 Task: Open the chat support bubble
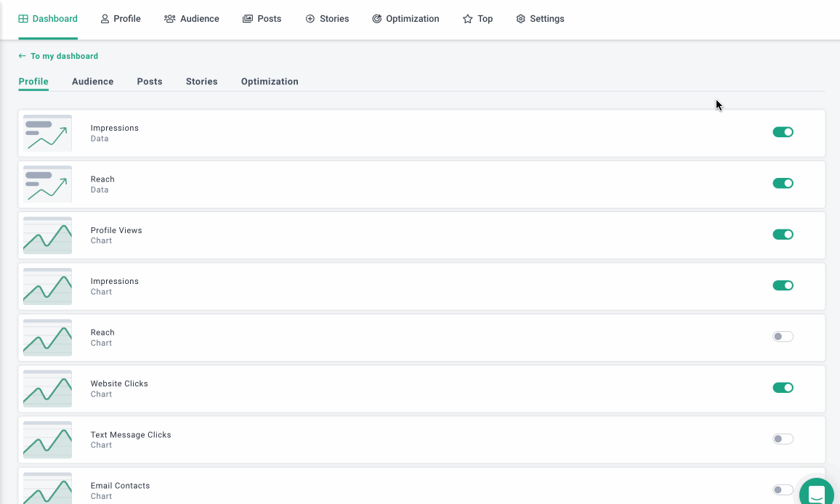pyautogui.click(x=816, y=493)
